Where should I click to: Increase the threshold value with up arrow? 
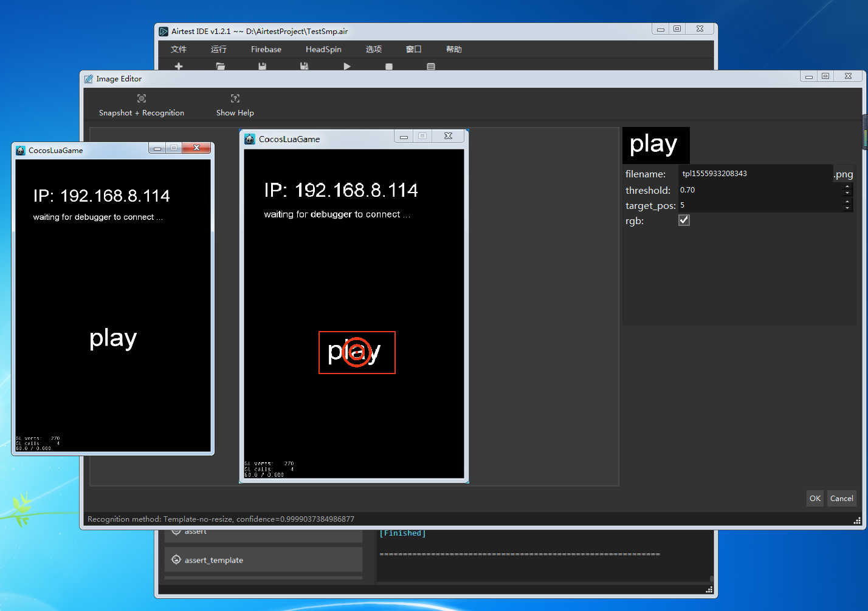point(847,187)
